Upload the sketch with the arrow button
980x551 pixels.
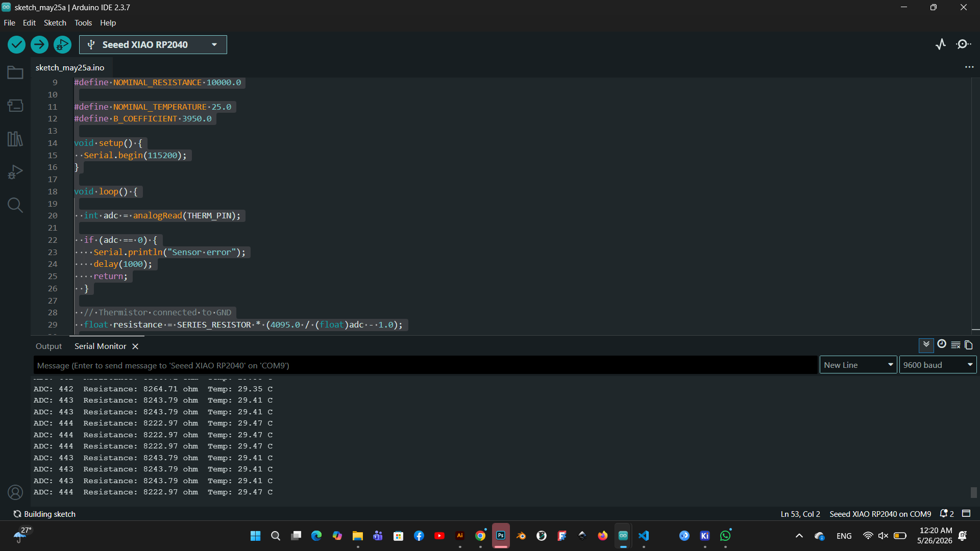click(x=39, y=45)
